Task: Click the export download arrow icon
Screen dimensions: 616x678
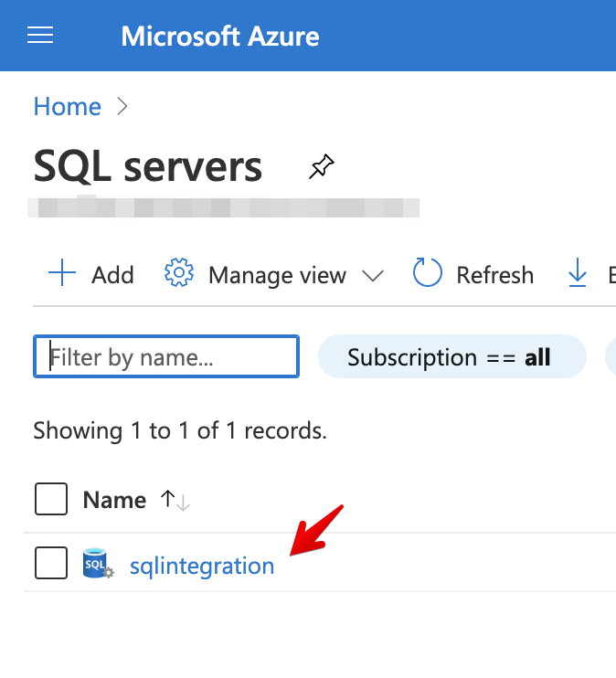Action: point(578,274)
